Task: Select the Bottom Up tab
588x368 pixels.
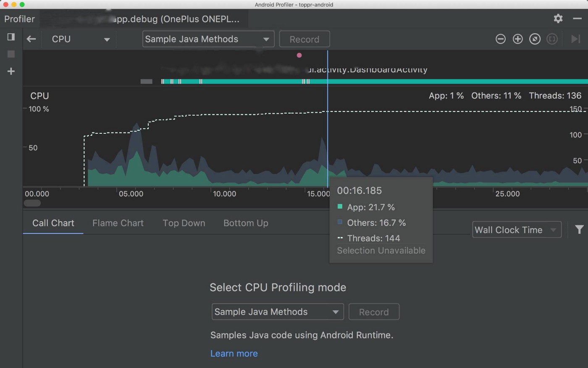Action: point(246,223)
